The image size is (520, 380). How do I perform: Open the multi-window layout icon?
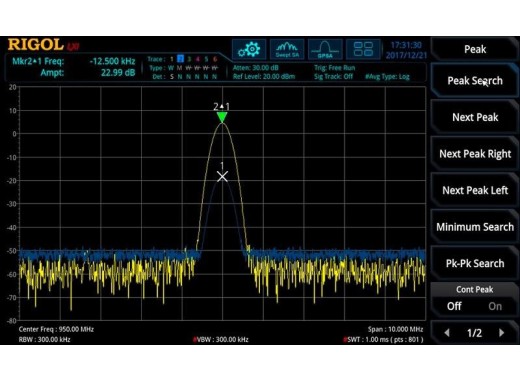(x=363, y=49)
